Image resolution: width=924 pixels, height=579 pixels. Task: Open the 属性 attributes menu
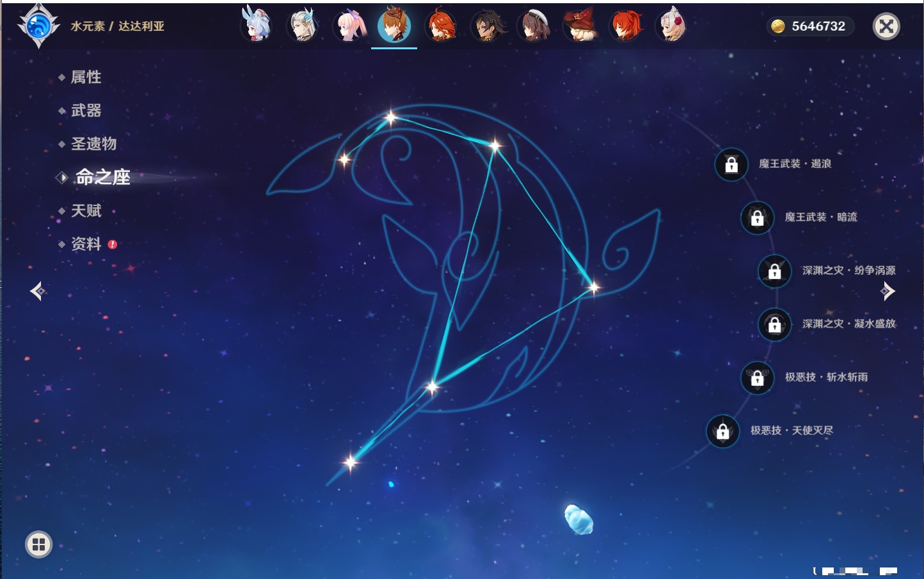pyautogui.click(x=86, y=77)
